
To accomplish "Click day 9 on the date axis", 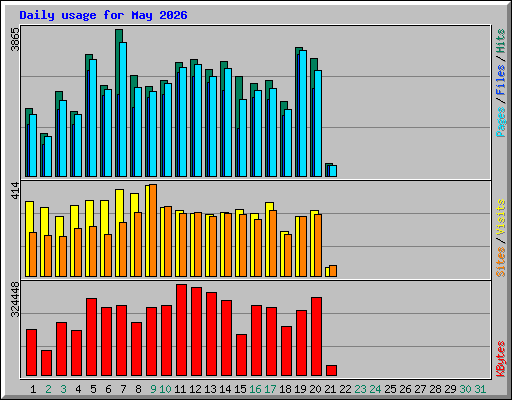I will pos(153,389).
